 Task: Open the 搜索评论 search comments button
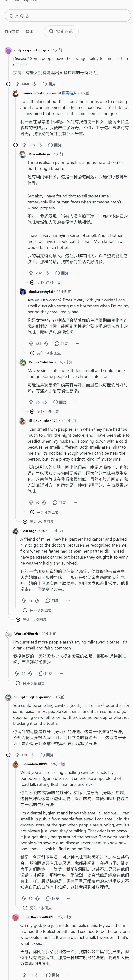point(61,32)
